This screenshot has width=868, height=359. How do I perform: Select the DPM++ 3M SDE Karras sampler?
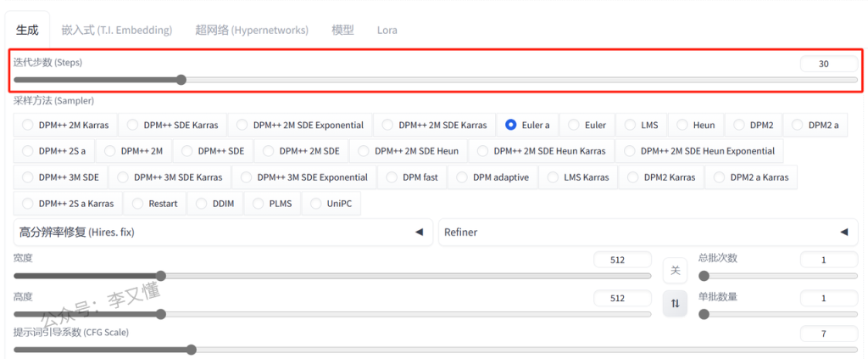[170, 177]
